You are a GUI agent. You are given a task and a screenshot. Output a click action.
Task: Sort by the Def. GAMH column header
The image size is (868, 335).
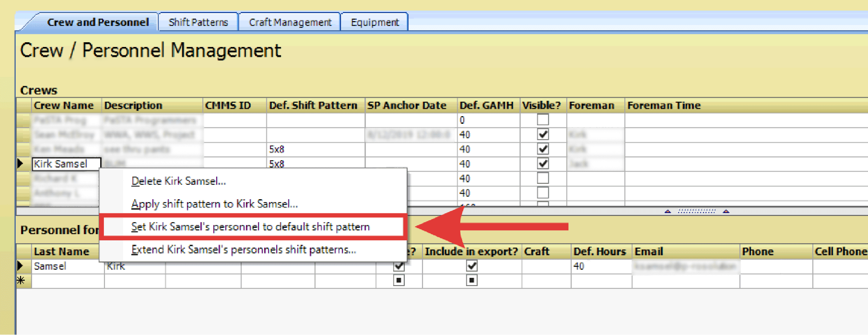(486, 106)
